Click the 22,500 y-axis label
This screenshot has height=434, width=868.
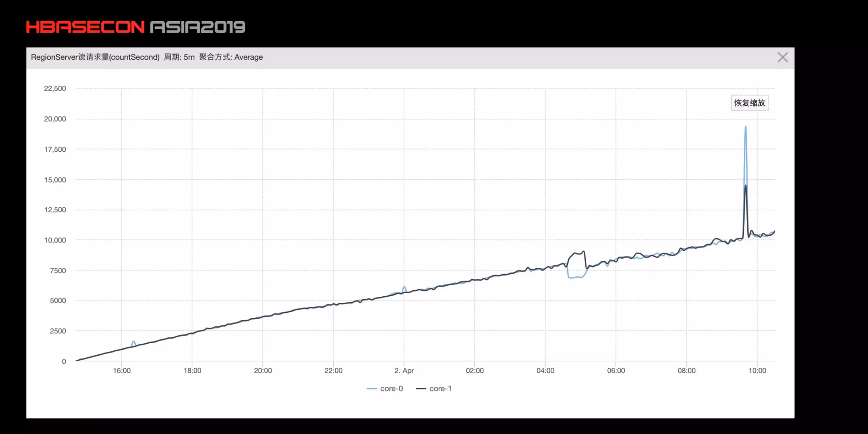(x=55, y=89)
